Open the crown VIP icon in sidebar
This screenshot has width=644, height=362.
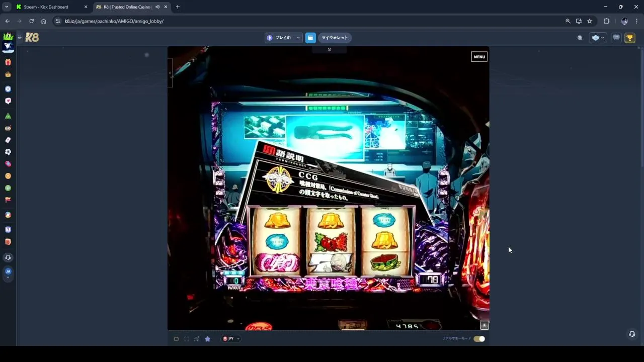click(8, 74)
